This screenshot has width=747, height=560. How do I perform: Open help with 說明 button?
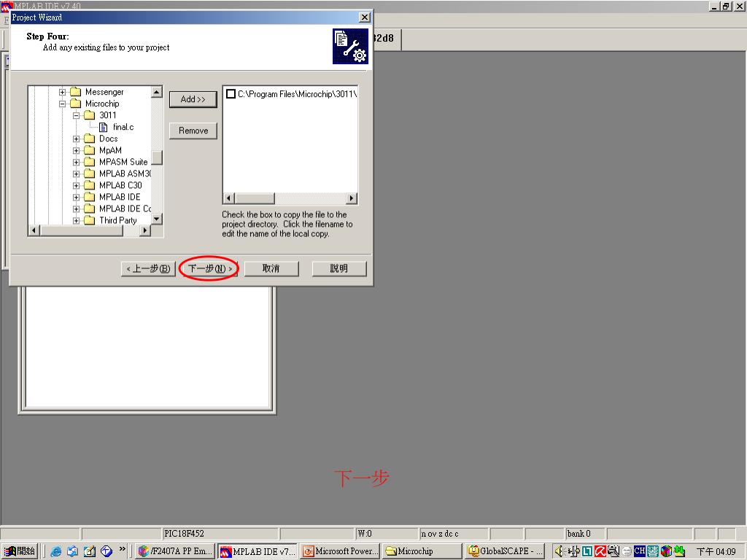[x=339, y=268]
